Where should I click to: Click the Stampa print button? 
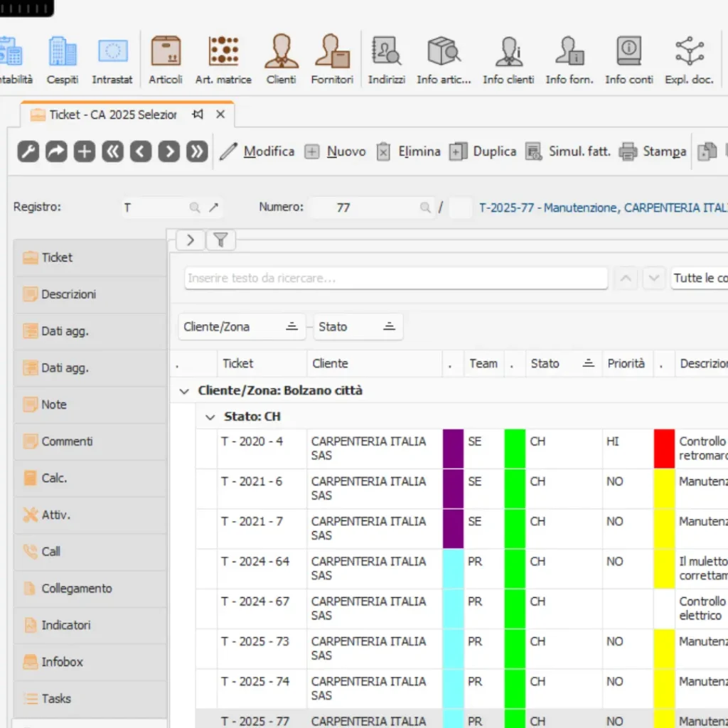(653, 152)
